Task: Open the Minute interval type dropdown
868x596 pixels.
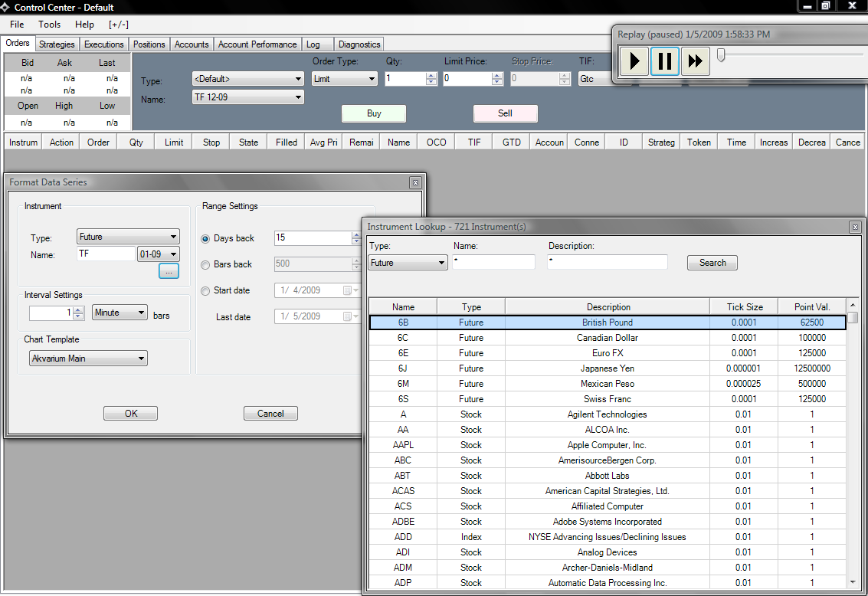Action: point(120,313)
